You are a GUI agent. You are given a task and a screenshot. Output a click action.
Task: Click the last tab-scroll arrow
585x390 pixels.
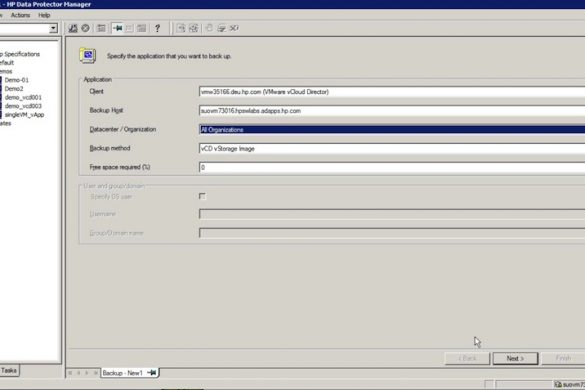(96, 372)
